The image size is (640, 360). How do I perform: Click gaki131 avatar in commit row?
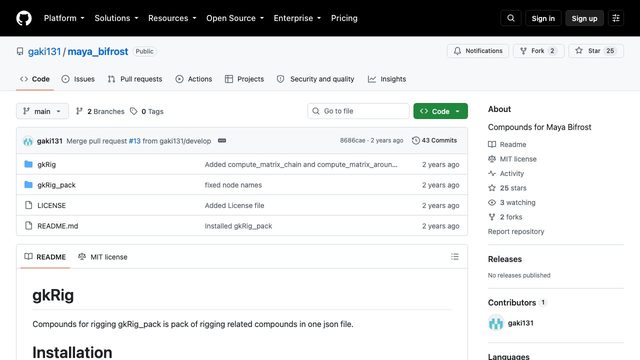pos(28,141)
